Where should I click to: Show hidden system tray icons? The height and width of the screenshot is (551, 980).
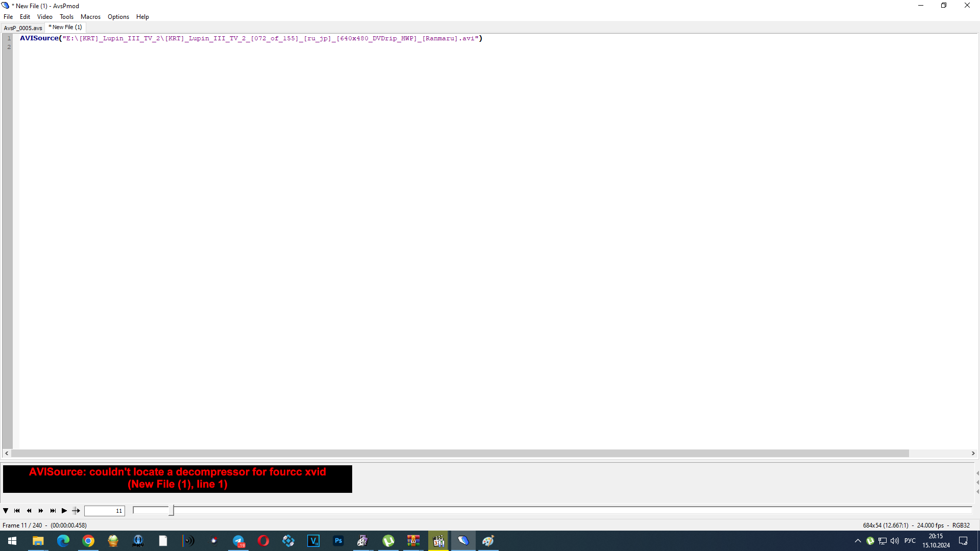click(857, 541)
